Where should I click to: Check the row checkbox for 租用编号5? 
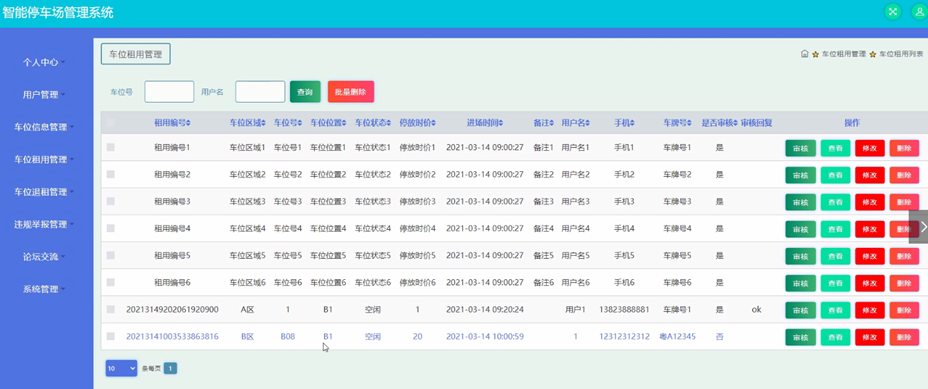click(x=111, y=255)
